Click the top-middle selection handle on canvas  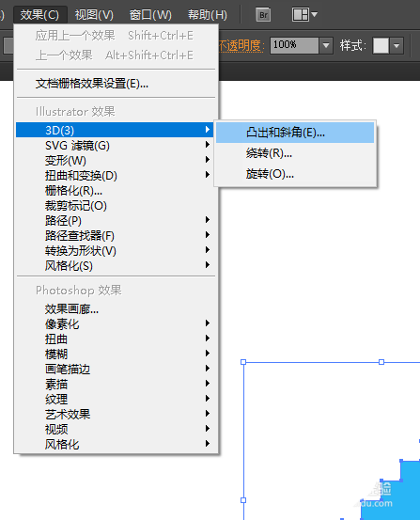[381, 362]
